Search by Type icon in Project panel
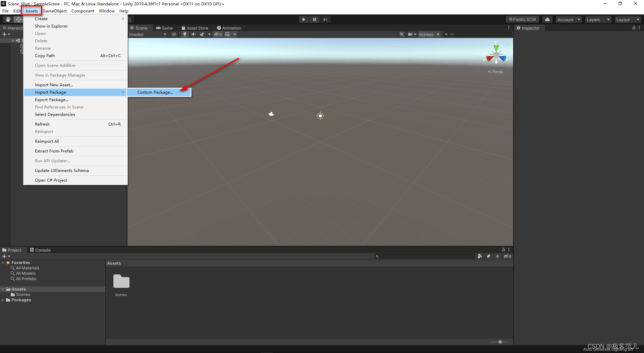The image size is (644, 353). click(480, 256)
